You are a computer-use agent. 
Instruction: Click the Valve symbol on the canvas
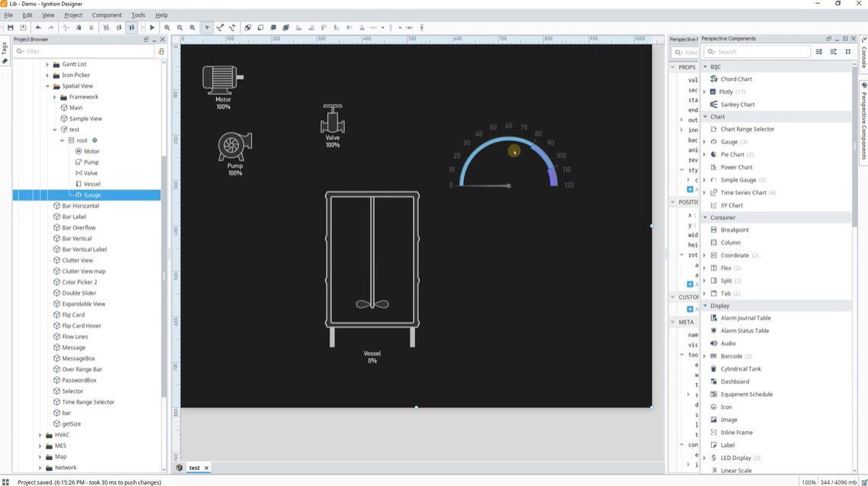[332, 118]
